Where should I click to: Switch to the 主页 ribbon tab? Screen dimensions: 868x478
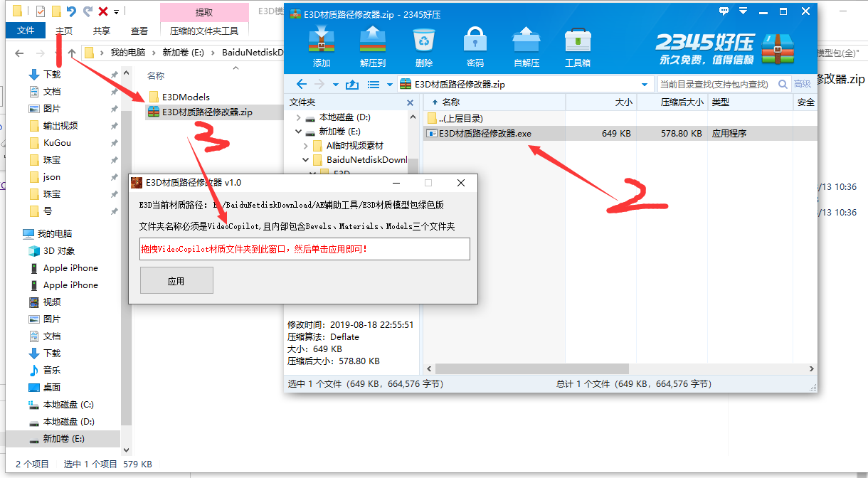(x=64, y=31)
